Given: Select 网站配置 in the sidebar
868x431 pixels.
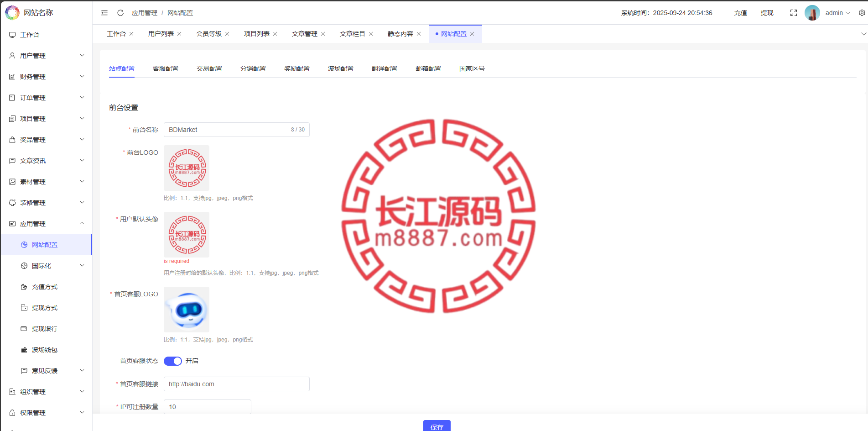Looking at the screenshot, I should pos(46,245).
